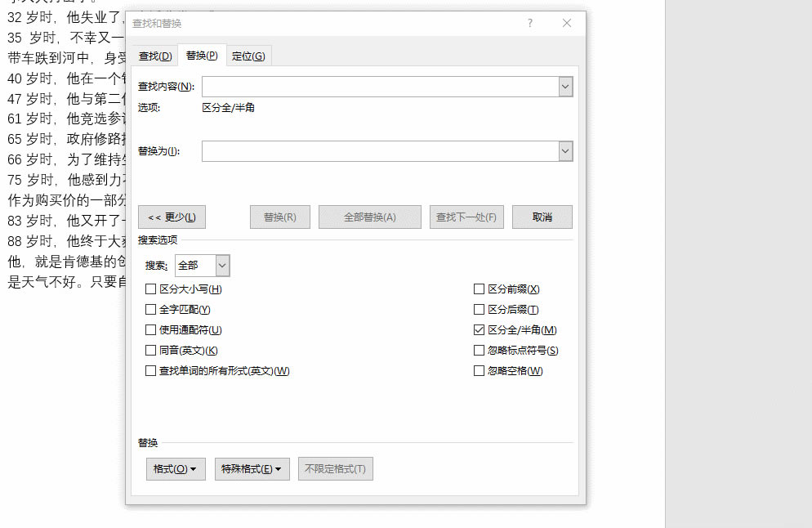Click the 替换为 input field
Viewport: 812px width, 528px height.
coord(381,151)
